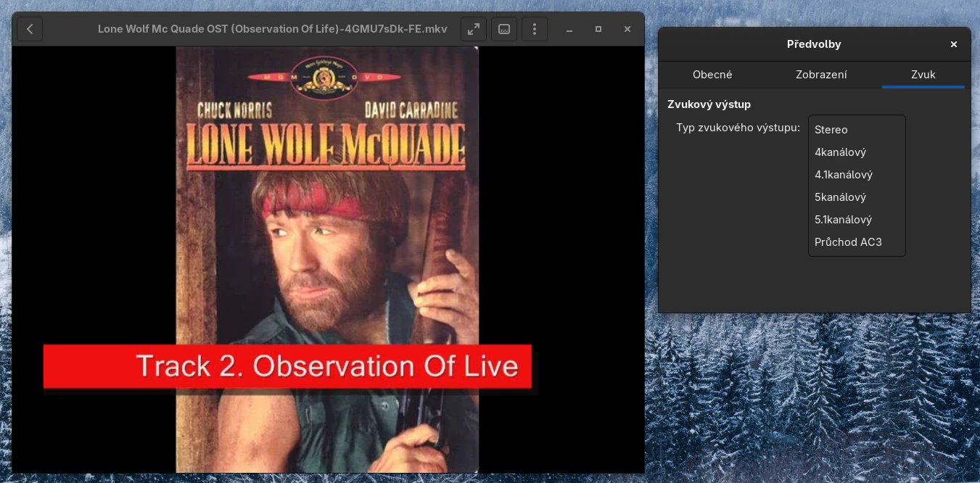The image size is (980, 483).
Task: Open the subtitles menu button
Action: [504, 29]
